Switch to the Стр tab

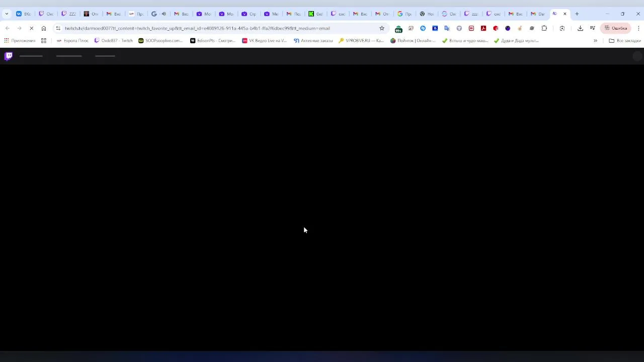click(x=249, y=14)
